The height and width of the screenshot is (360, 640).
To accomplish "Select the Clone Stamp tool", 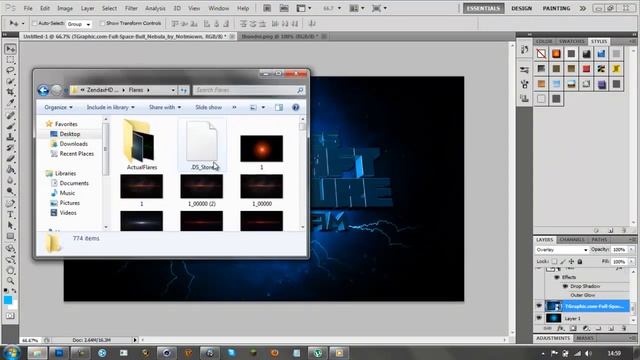I will 11,137.
